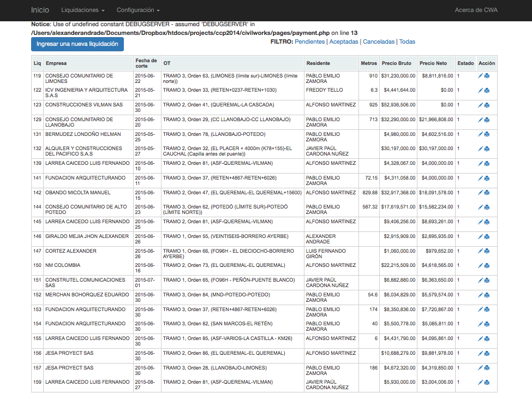Image resolution: width=532 pixels, height=399 pixels.
Task: Select OBANDO MICOLTA MANUEL cell
Action: pyautogui.click(x=88, y=195)
